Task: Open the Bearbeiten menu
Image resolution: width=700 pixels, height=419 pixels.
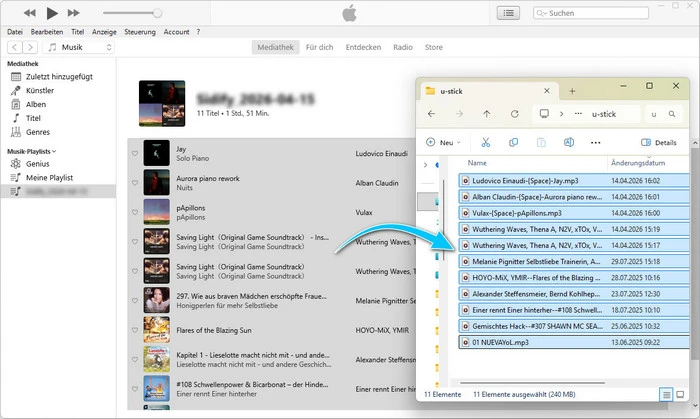Action: 47,32
